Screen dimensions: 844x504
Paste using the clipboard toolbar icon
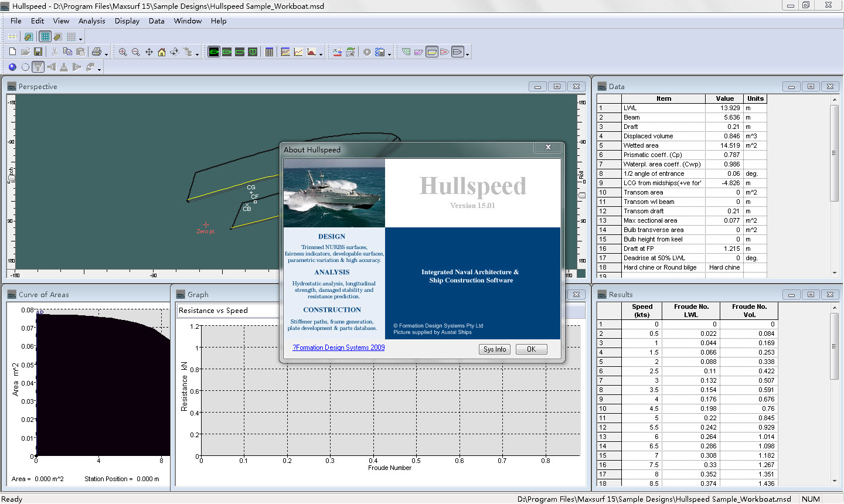point(80,52)
